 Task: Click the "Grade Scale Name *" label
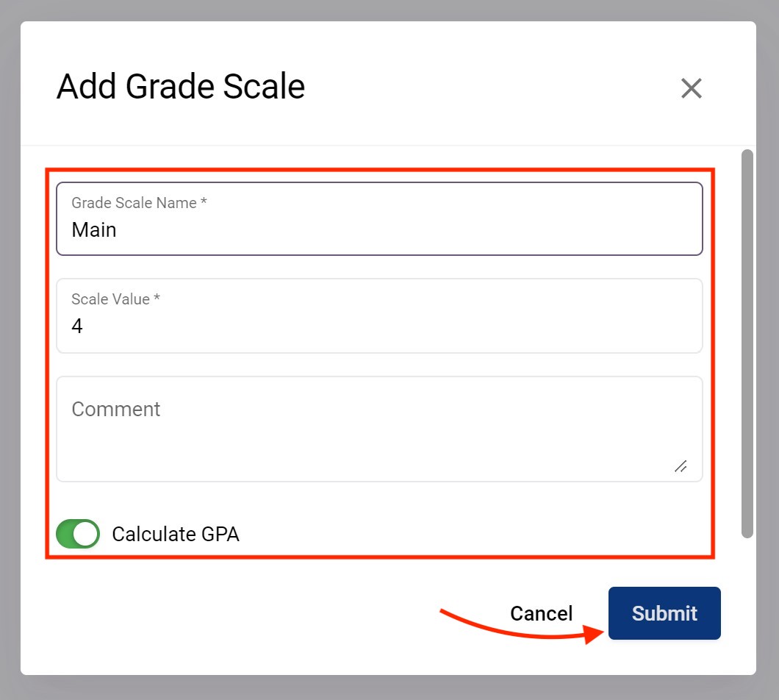click(139, 203)
